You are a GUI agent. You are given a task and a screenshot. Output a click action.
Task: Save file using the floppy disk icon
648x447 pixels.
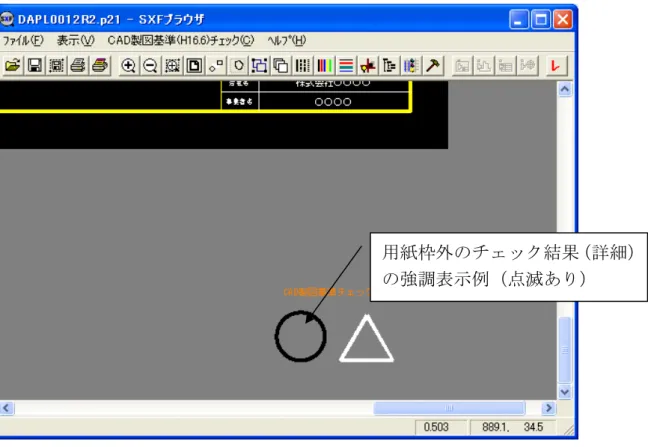tap(35, 65)
